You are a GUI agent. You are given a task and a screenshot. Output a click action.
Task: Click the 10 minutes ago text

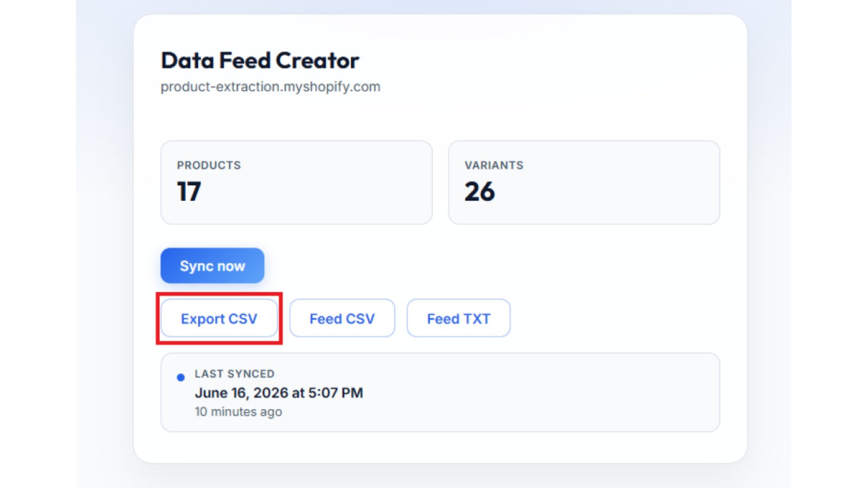pyautogui.click(x=238, y=412)
